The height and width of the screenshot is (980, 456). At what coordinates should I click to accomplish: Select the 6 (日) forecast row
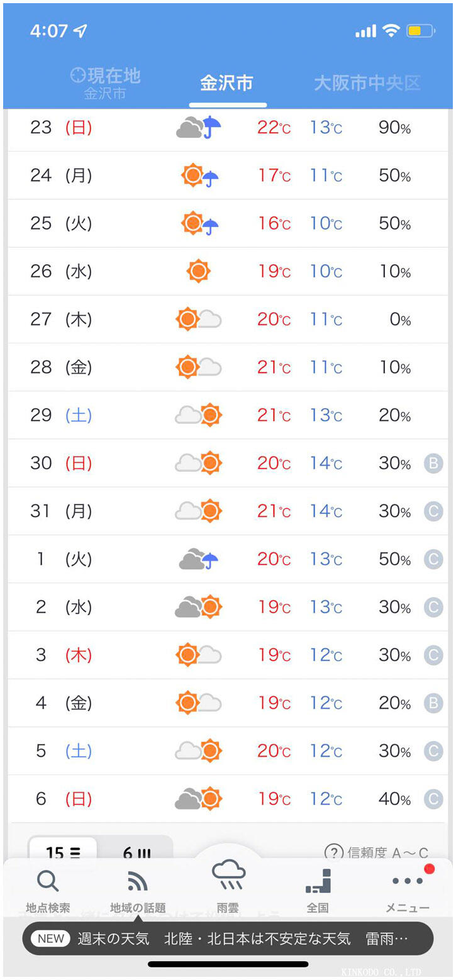pyautogui.click(x=228, y=799)
